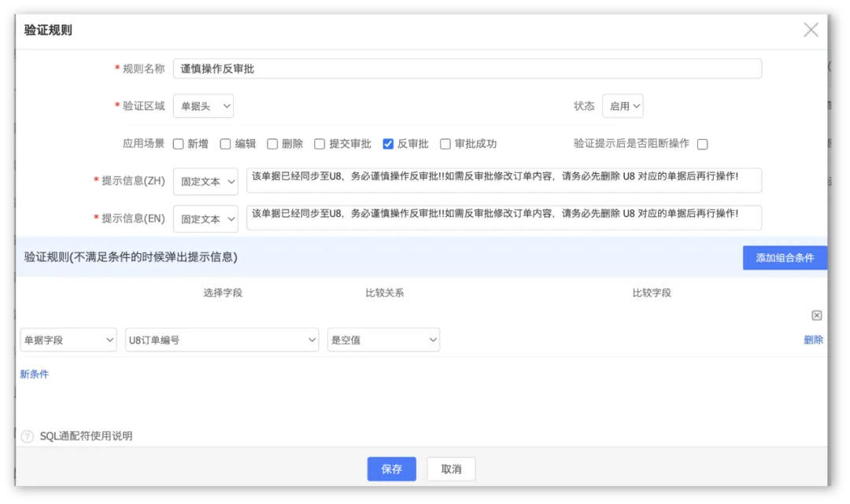
Task: Click the question mark help icon beside SQL通配符使用说明
Action: point(27,436)
